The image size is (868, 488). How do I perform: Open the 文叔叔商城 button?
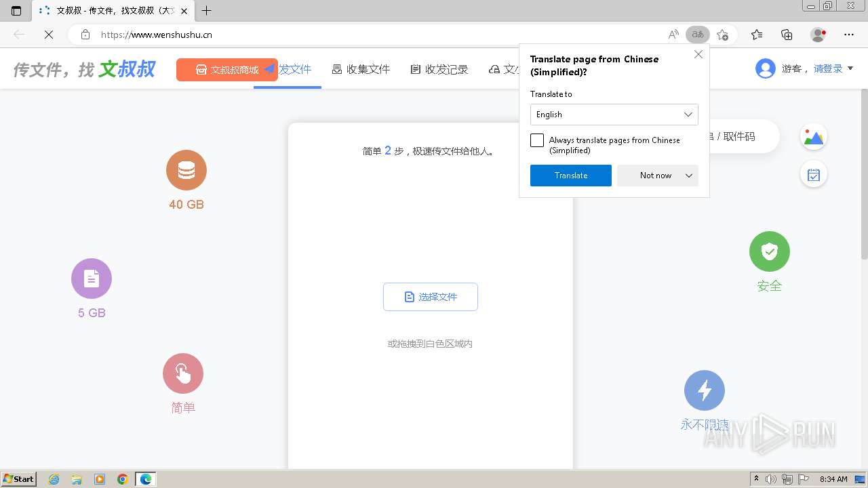[227, 70]
